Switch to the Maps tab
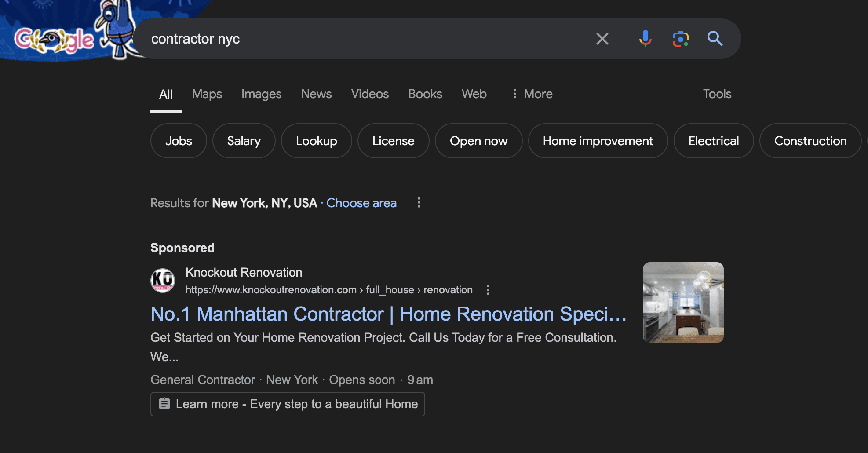The width and height of the screenshot is (868, 453). pyautogui.click(x=207, y=94)
